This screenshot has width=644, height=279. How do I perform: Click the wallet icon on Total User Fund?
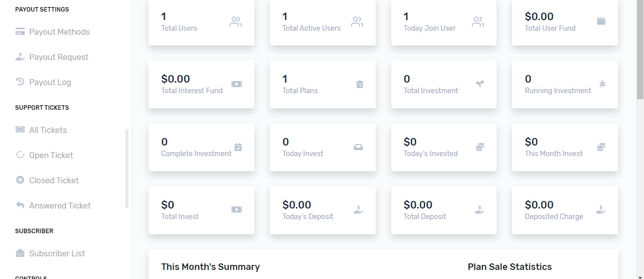(601, 21)
